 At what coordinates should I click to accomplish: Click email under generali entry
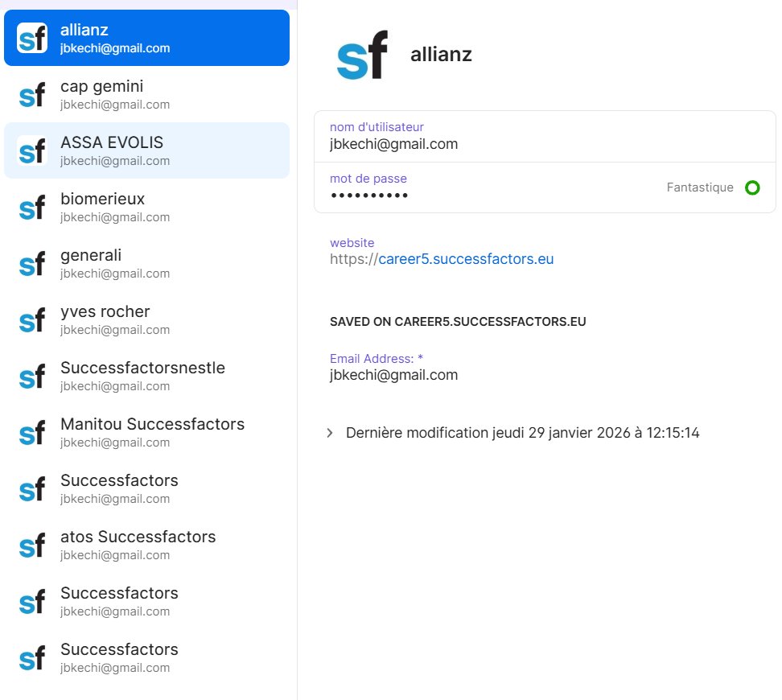coord(115,274)
